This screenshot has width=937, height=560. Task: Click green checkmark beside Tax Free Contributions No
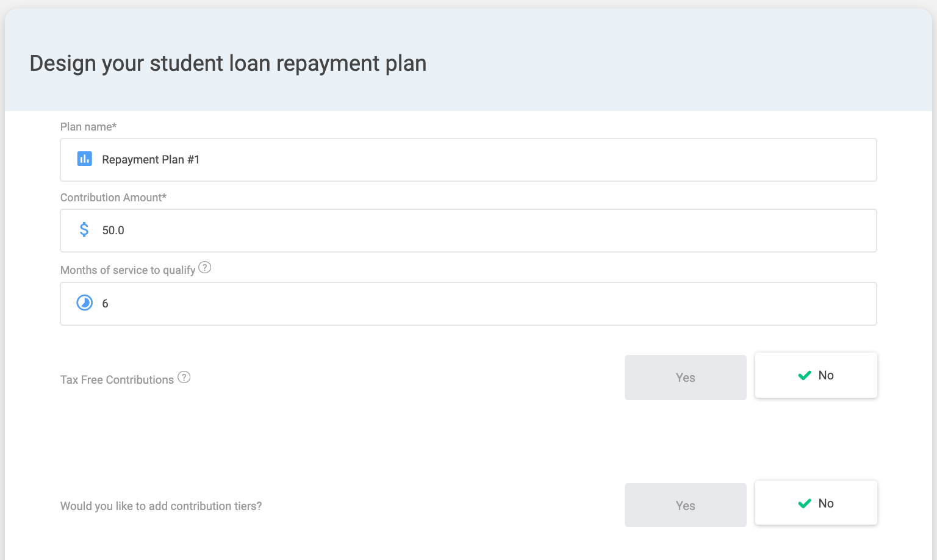click(x=805, y=376)
